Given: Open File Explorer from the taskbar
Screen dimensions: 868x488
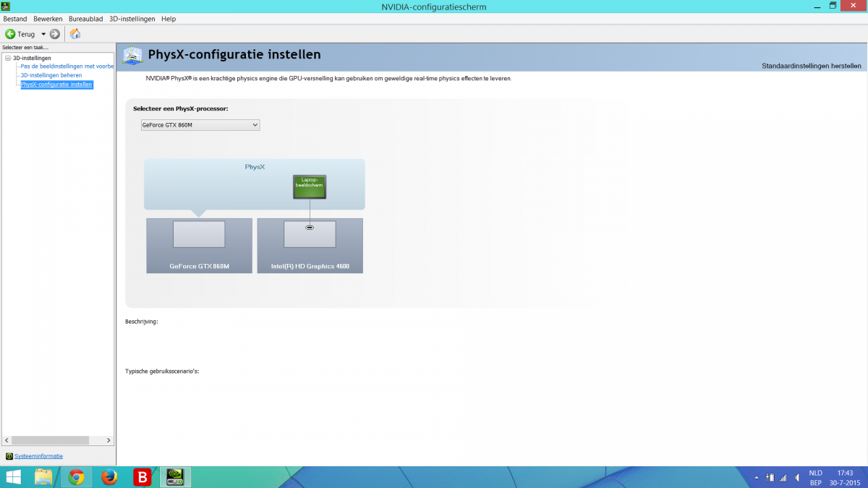Looking at the screenshot, I should click(x=43, y=477).
